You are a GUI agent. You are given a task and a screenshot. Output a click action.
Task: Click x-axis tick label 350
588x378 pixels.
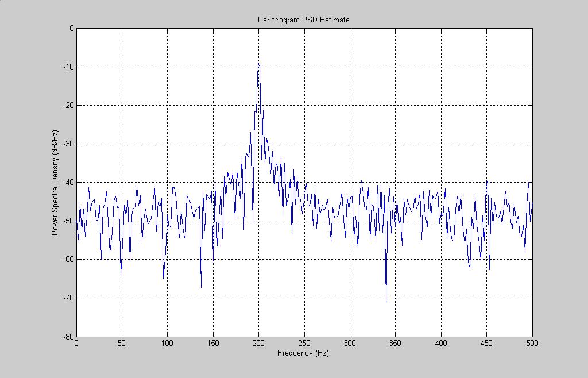click(395, 343)
